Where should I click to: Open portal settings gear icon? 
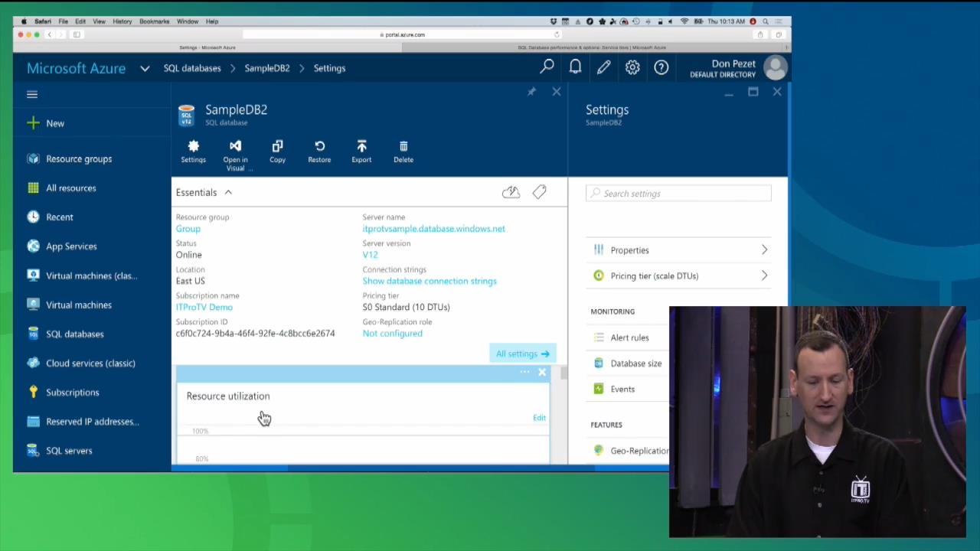pos(632,67)
